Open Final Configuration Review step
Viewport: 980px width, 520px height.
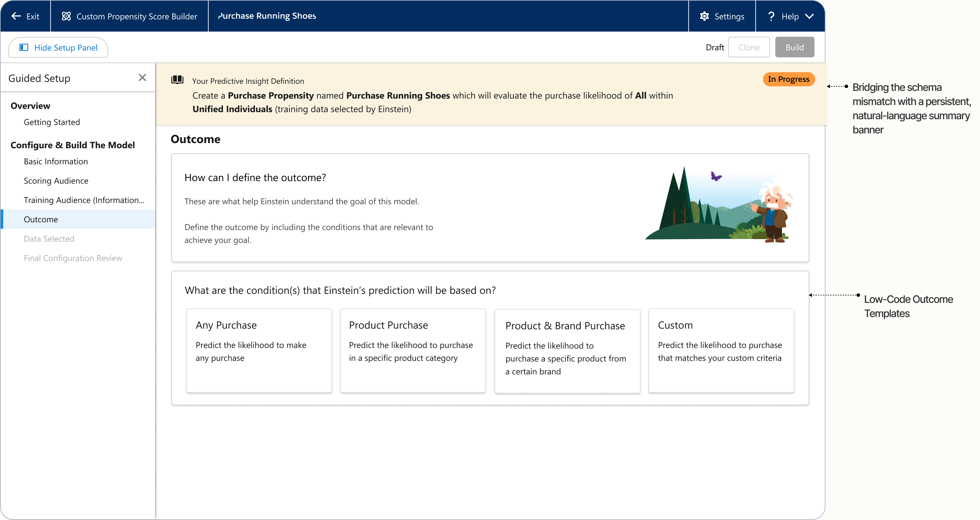pos(73,258)
